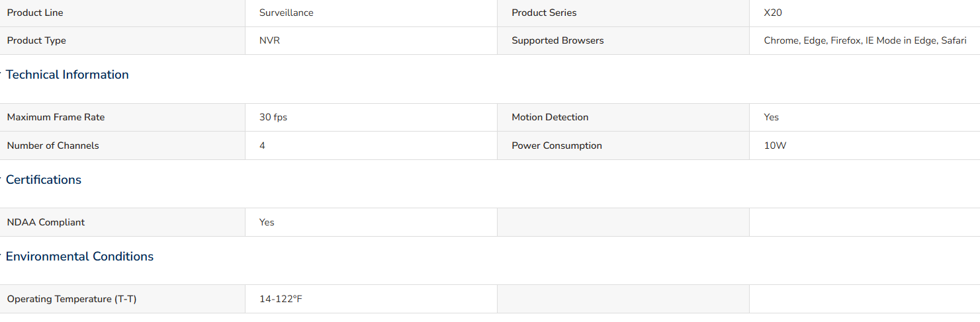The image size is (980, 322).
Task: Select the 14-122°F temperature value
Action: (281, 299)
